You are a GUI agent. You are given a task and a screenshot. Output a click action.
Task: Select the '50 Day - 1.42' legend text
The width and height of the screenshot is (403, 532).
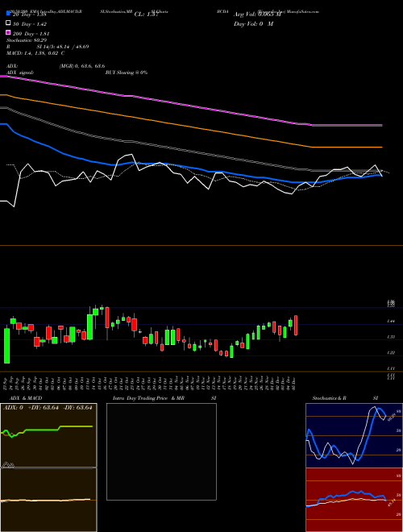point(30,24)
